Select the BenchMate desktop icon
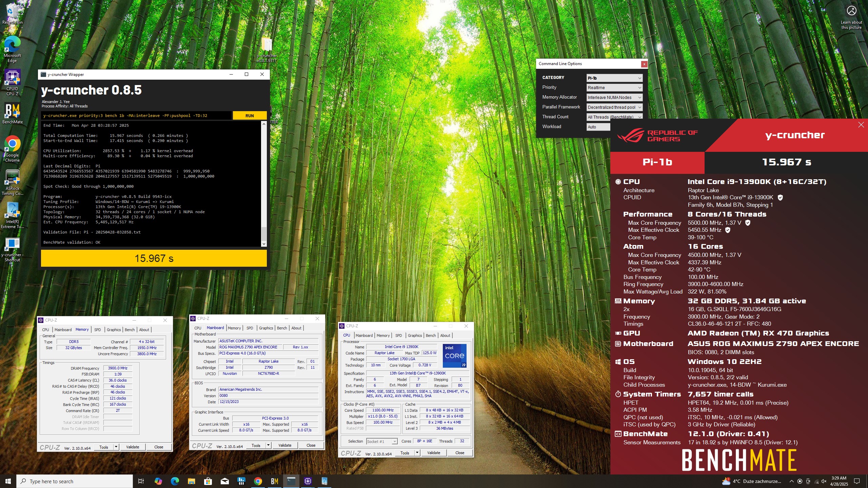This screenshot has width=868, height=488. tap(13, 114)
